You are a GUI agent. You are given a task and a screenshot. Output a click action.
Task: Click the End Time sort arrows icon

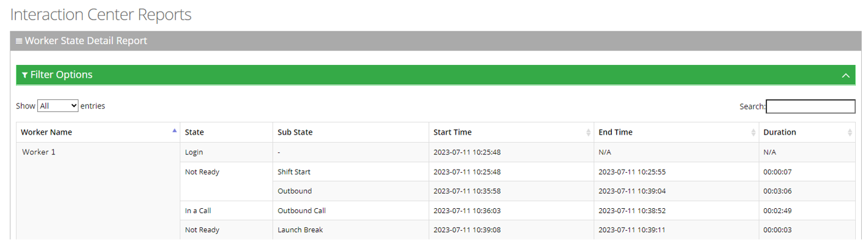coord(753,132)
